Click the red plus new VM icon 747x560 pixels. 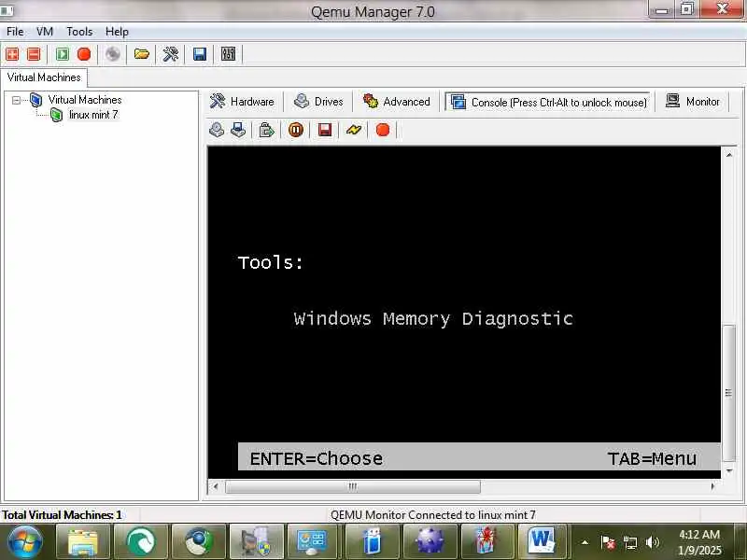12,54
